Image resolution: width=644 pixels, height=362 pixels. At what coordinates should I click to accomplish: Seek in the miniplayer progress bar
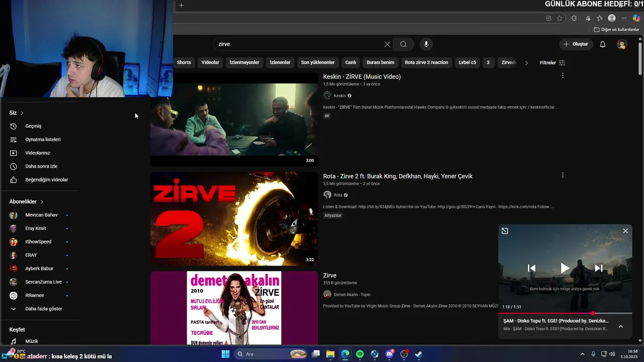point(565,313)
